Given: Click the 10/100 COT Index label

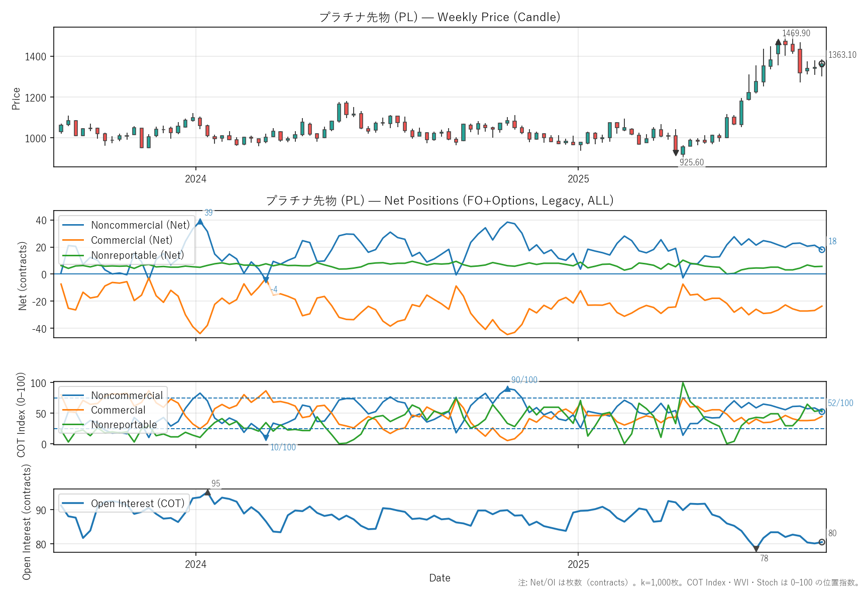Looking at the screenshot, I should 283,447.
